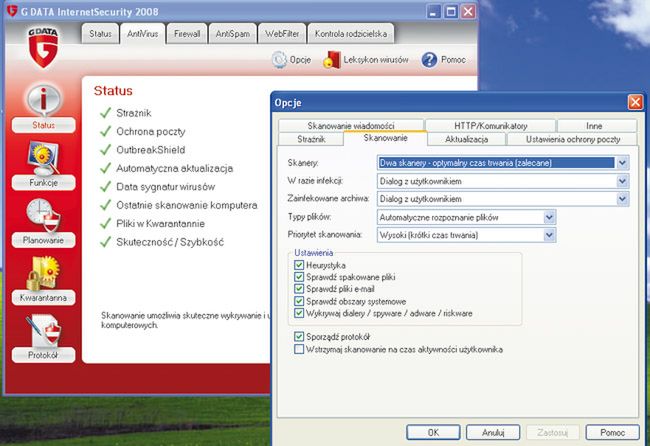Enable Wstrzymaj skanowanie na czas aktywności
Image resolution: width=650 pixels, height=446 pixels.
click(299, 349)
